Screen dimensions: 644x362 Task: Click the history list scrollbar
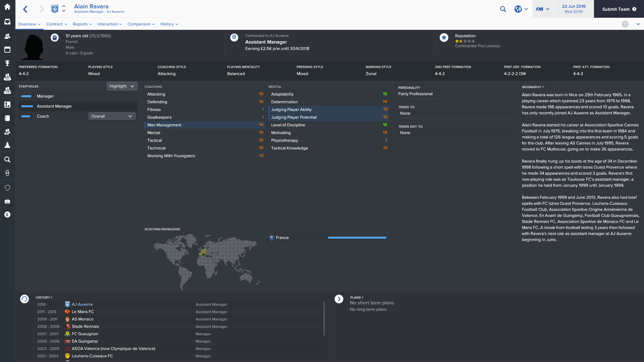pyautogui.click(x=324, y=318)
